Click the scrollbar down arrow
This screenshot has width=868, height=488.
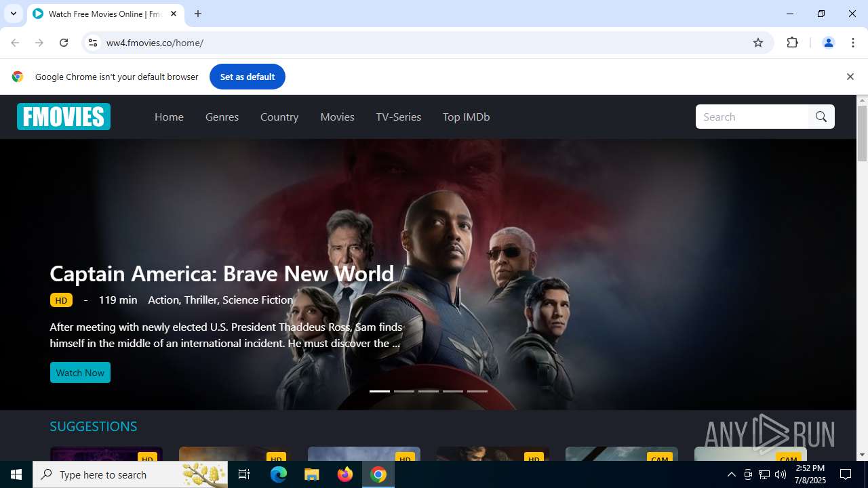click(x=862, y=455)
